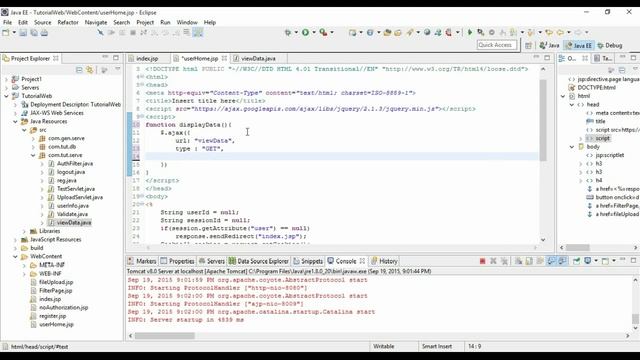The width and height of the screenshot is (640, 360).
Task: Minimize the Project Explorer panel
Action: [x=105, y=58]
